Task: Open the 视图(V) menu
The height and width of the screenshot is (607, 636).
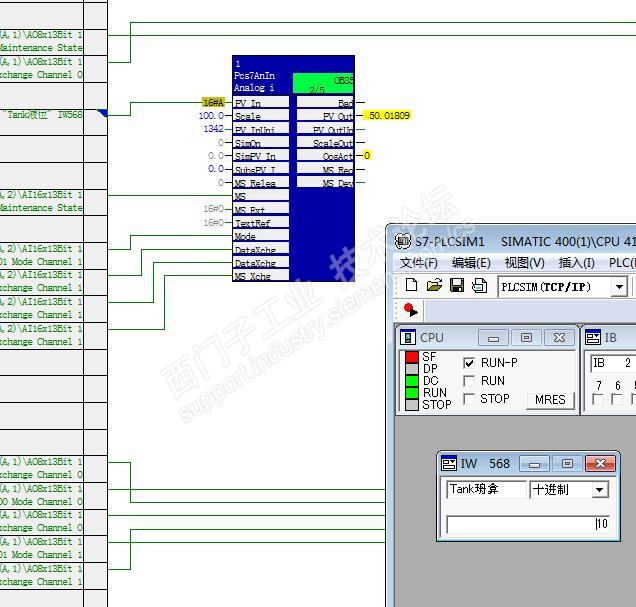Action: (x=524, y=263)
